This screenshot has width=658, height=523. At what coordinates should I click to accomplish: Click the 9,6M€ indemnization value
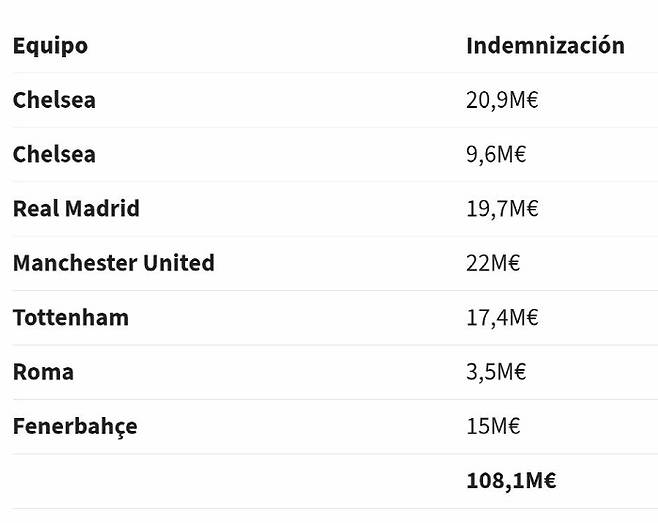pyautogui.click(x=496, y=154)
